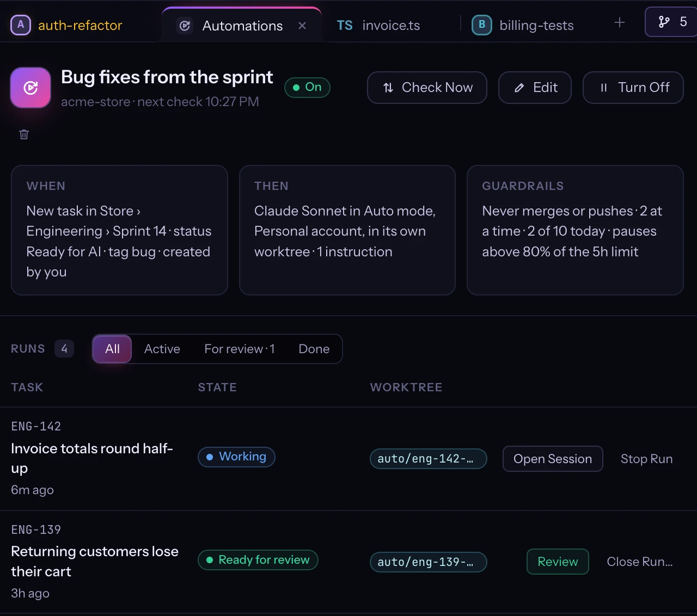Open the THEN action card
The image size is (697, 616).
coord(347,230)
